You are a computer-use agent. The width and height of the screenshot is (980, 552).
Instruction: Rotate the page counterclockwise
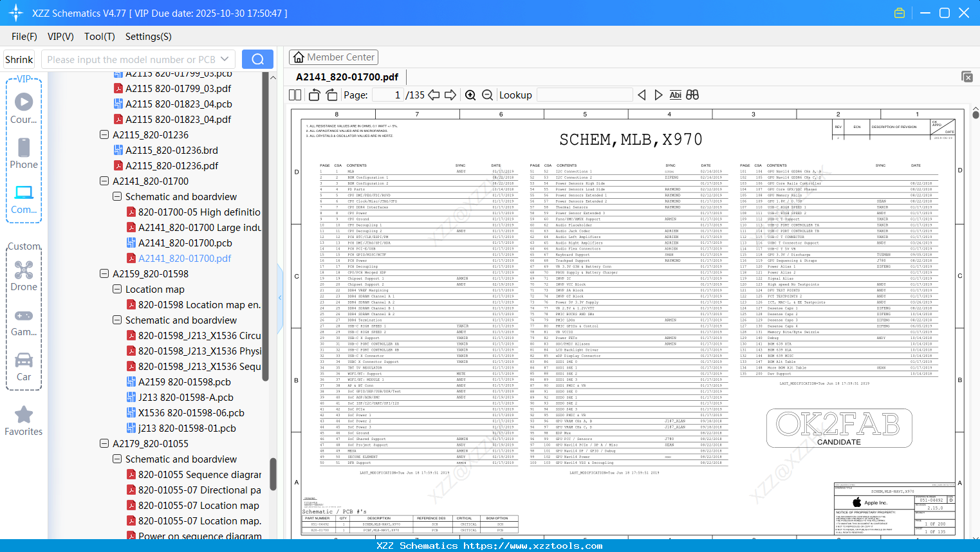[x=315, y=95]
